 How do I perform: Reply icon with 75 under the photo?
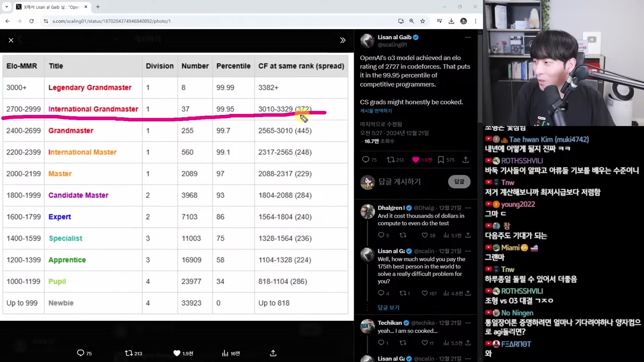[x=84, y=353]
